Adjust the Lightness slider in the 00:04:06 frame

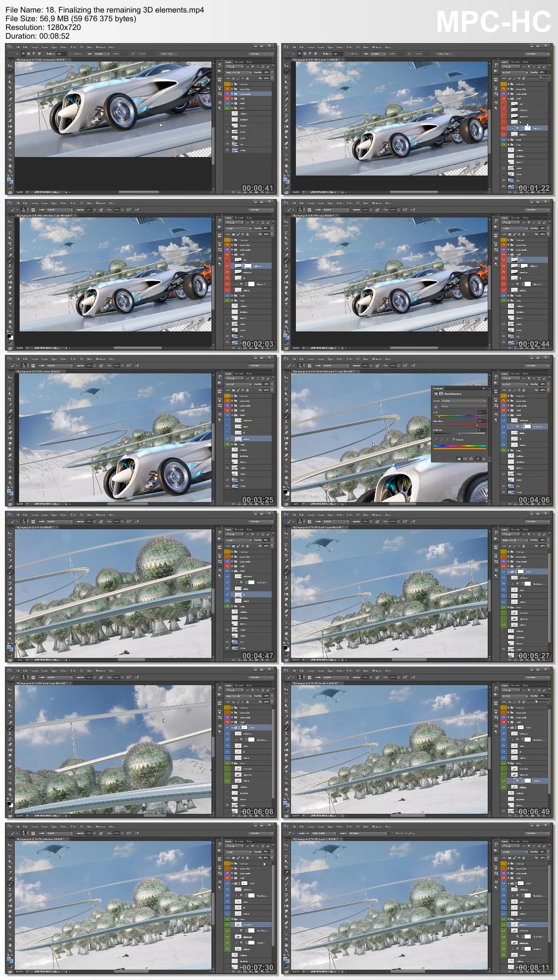click(x=459, y=433)
